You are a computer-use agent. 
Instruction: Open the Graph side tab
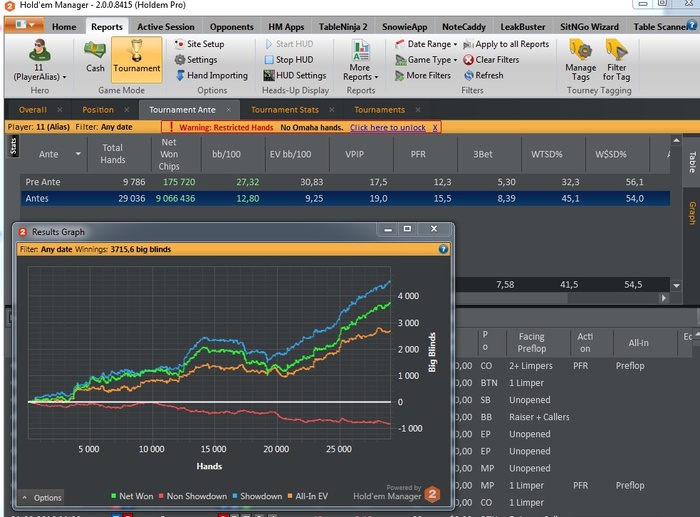coord(692,213)
